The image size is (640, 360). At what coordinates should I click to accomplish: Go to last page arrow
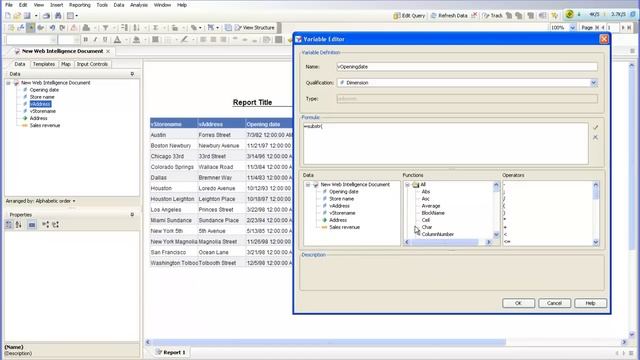coord(629,28)
